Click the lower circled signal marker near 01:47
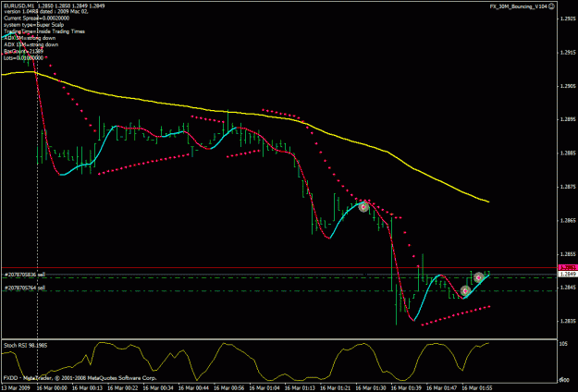 click(x=465, y=290)
